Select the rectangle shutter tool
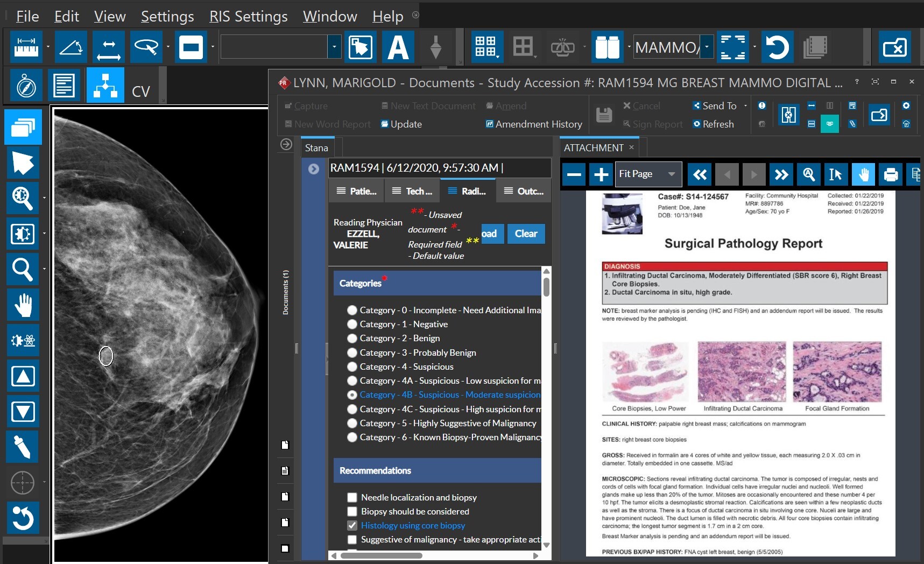Viewport: 924px width, 564px height. pos(191,47)
